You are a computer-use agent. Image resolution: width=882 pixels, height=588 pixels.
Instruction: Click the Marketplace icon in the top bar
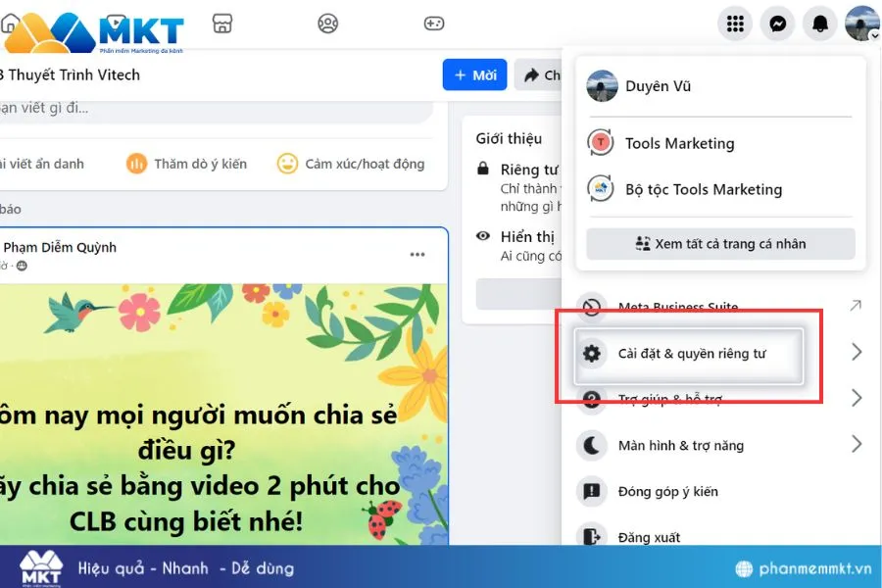(x=222, y=24)
